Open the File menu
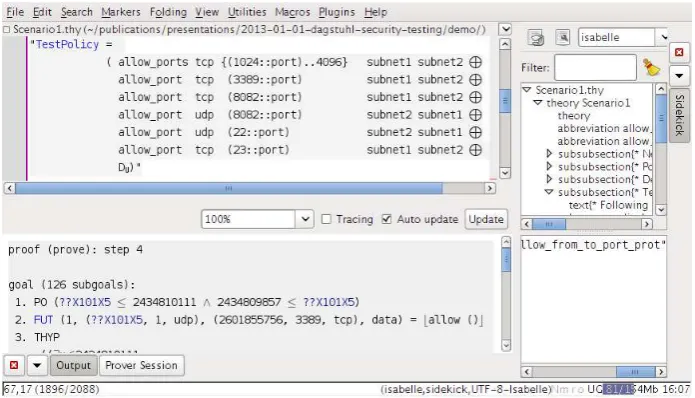The width and height of the screenshot is (695, 398). 15,12
